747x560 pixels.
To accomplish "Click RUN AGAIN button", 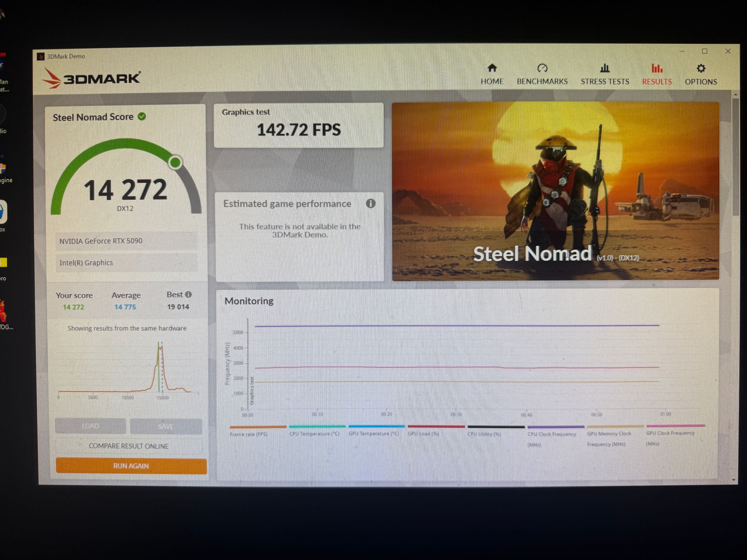I will [131, 466].
